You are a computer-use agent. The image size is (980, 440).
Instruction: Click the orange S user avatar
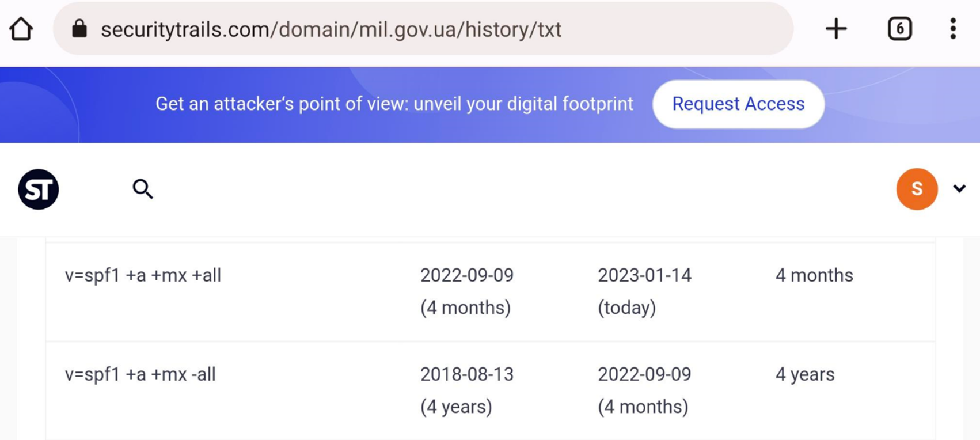coord(917,189)
